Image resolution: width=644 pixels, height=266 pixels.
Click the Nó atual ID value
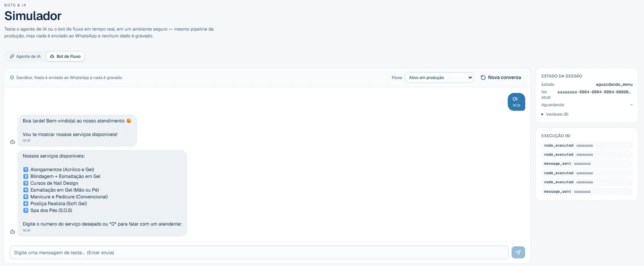point(594,92)
